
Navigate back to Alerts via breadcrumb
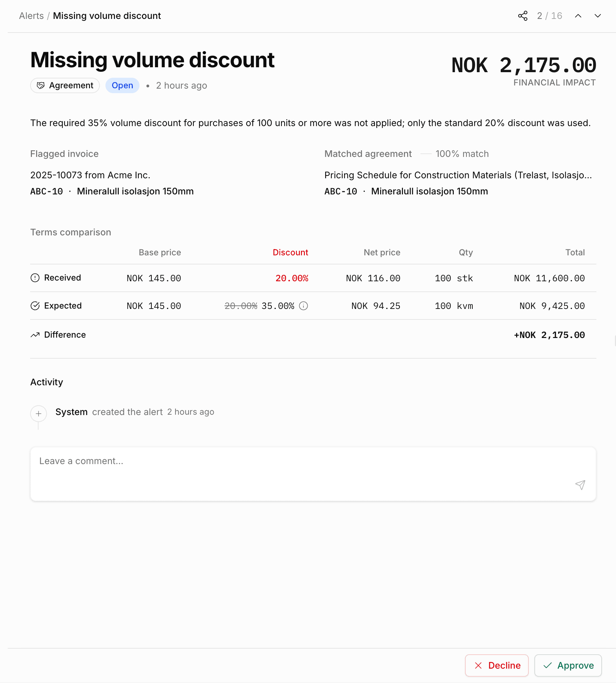(x=31, y=15)
